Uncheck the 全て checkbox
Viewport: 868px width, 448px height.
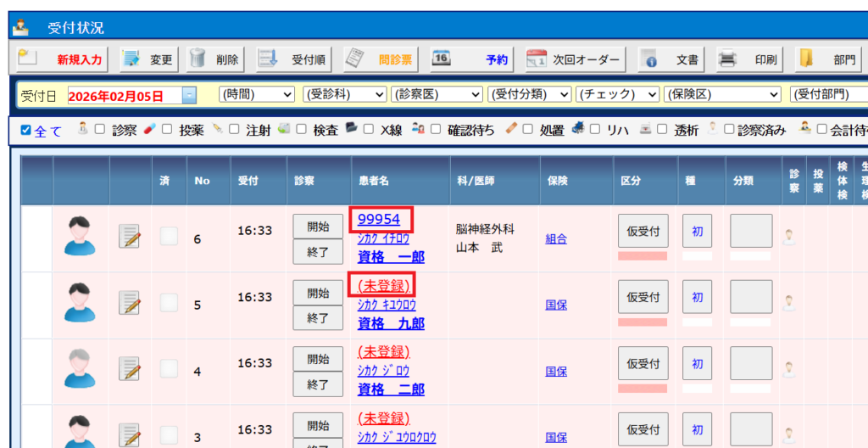(25, 131)
